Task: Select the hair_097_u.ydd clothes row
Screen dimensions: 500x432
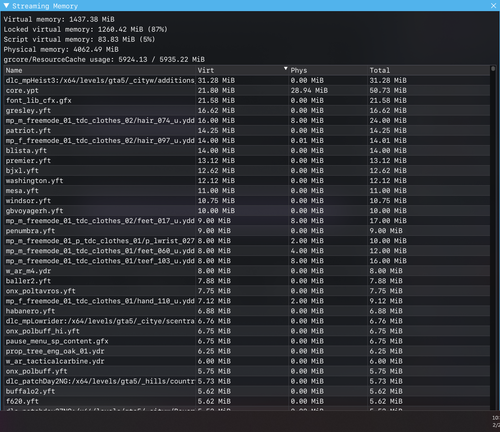Action: point(247,140)
